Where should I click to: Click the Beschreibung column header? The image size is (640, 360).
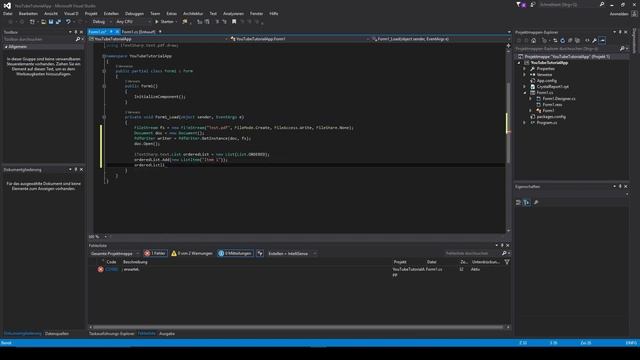tap(136, 262)
